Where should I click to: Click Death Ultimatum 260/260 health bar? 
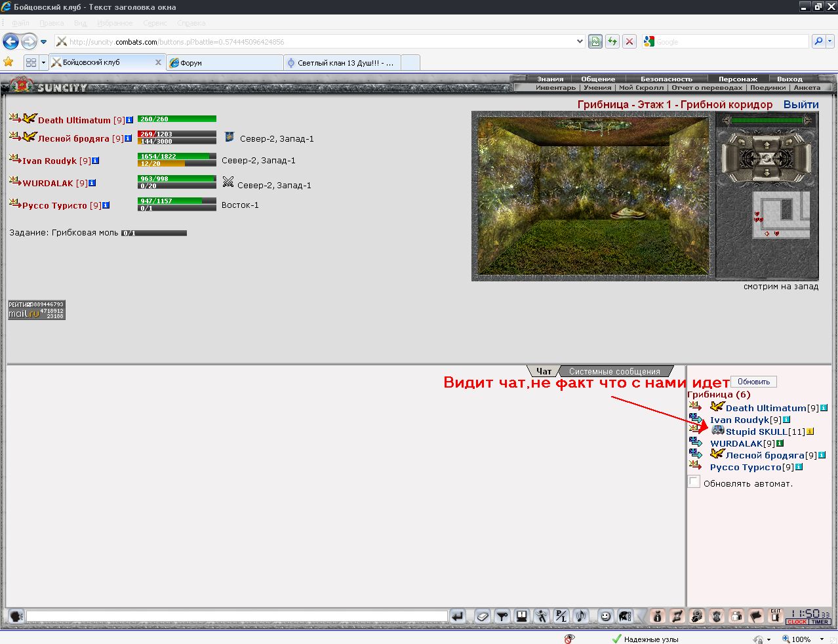point(177,119)
